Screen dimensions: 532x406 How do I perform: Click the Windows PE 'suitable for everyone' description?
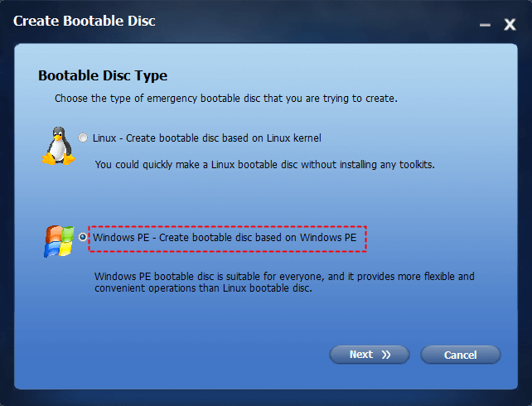[x=284, y=283]
